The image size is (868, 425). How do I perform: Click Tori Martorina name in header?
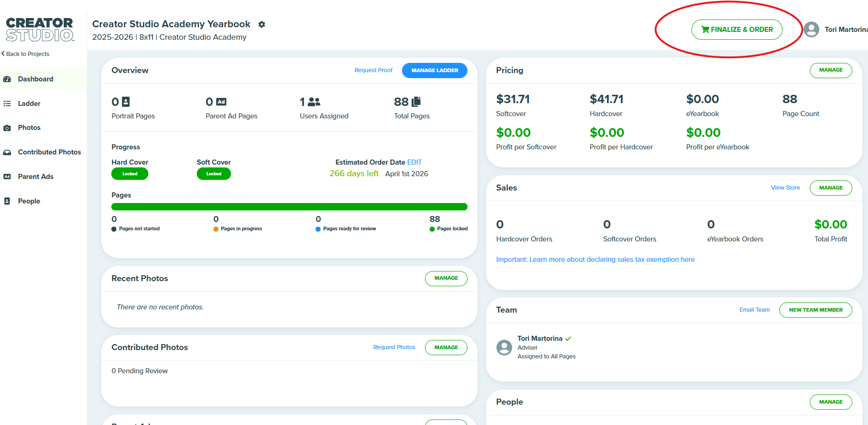click(846, 30)
